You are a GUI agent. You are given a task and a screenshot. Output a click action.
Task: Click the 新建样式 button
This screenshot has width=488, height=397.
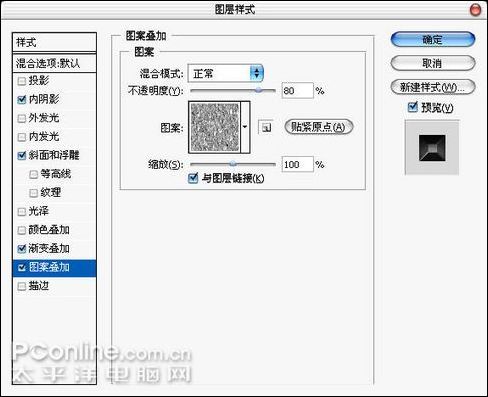tap(433, 87)
